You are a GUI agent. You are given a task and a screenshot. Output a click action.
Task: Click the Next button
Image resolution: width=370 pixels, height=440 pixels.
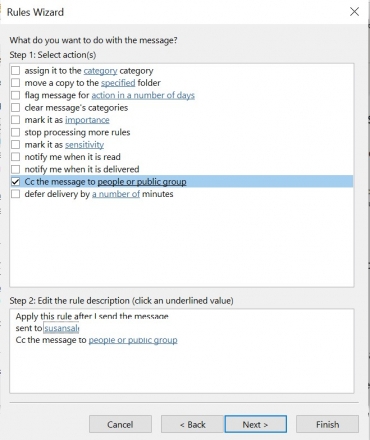click(256, 424)
